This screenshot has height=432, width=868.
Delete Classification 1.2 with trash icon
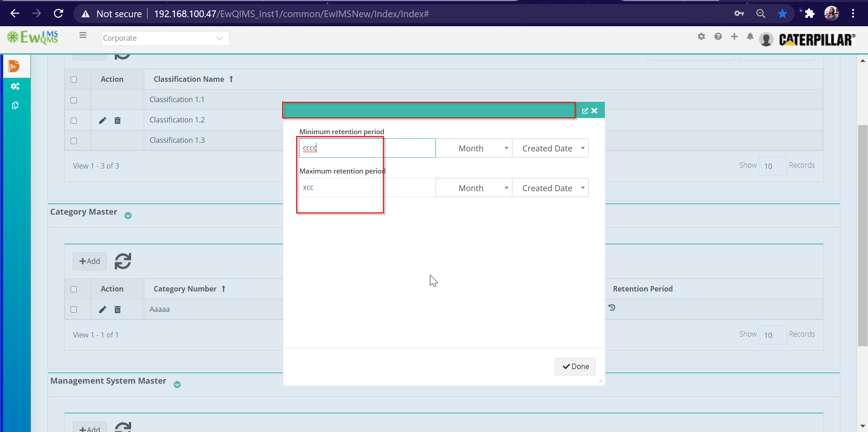coord(118,120)
